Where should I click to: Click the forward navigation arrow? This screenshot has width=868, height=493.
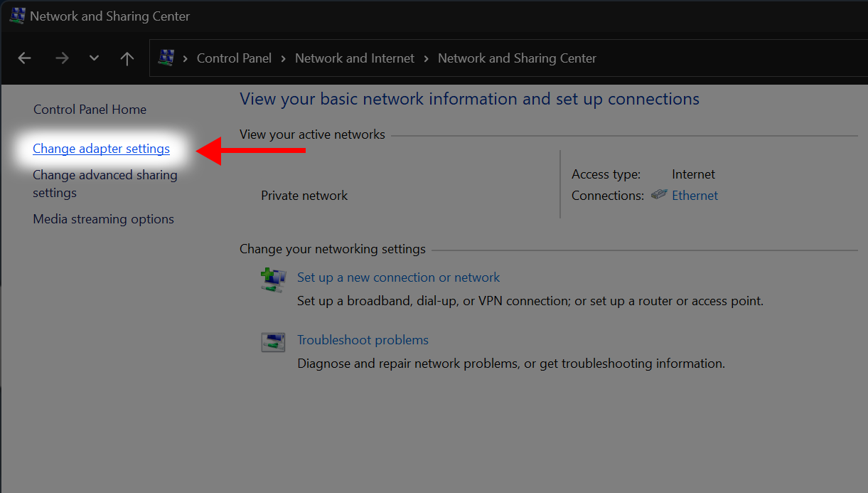coord(62,58)
